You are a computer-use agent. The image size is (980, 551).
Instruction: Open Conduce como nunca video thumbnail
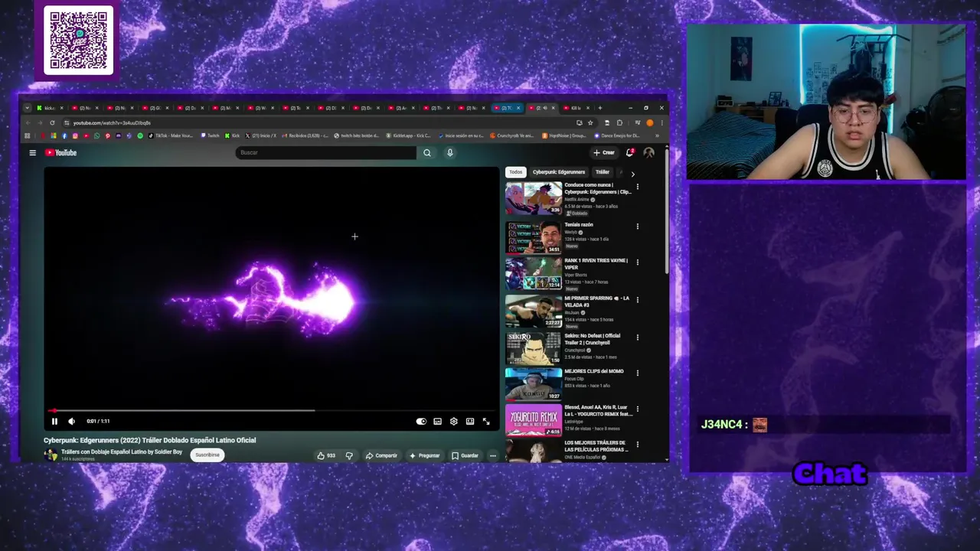tap(533, 198)
